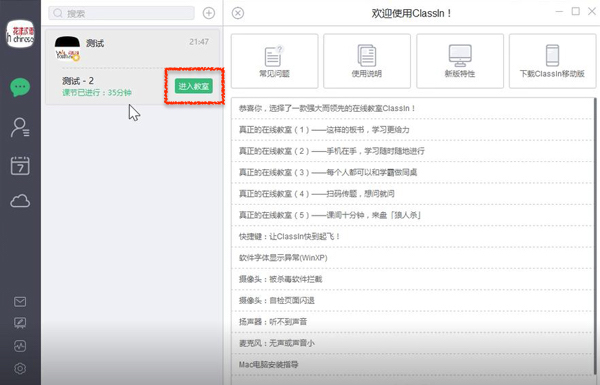Open 软件字体显示异常(WinXP) article
600x385 pixels.
(x=412, y=258)
